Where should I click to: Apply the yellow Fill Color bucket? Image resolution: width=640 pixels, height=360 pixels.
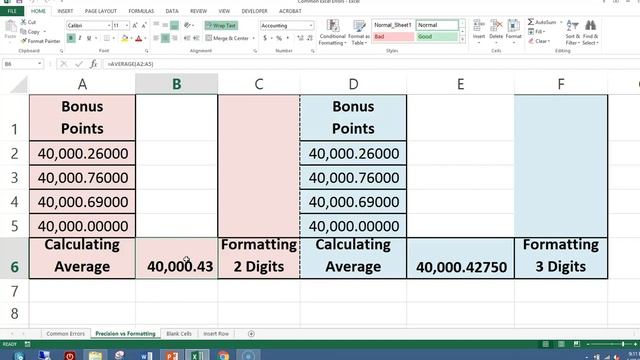[124, 38]
